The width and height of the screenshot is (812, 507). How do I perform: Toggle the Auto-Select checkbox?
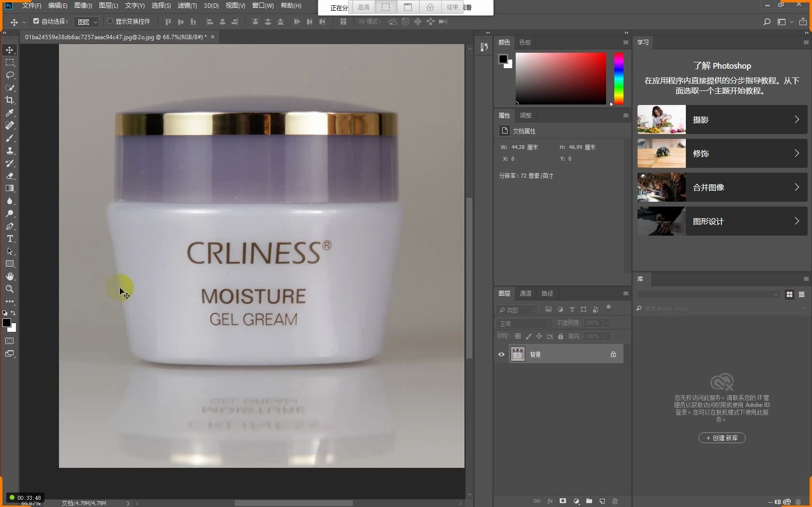tap(36, 21)
